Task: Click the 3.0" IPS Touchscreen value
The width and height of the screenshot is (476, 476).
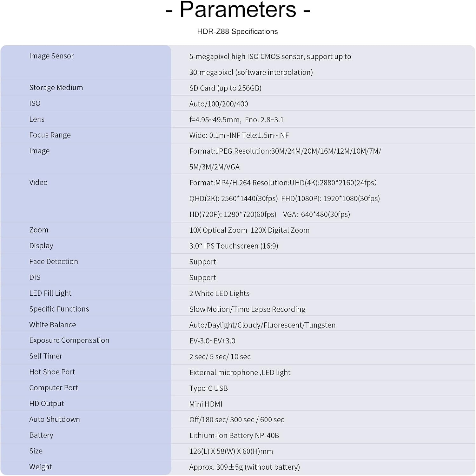Action: pyautogui.click(x=234, y=246)
